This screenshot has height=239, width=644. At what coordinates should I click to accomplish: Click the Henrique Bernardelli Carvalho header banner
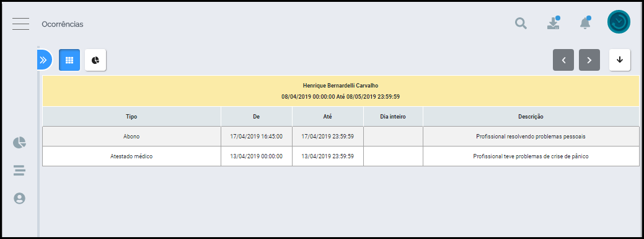tap(341, 91)
